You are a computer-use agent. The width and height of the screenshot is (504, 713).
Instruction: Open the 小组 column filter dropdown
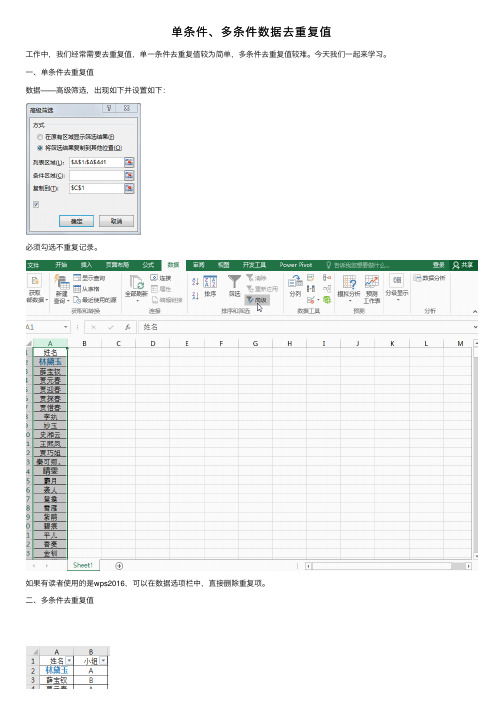point(103,661)
